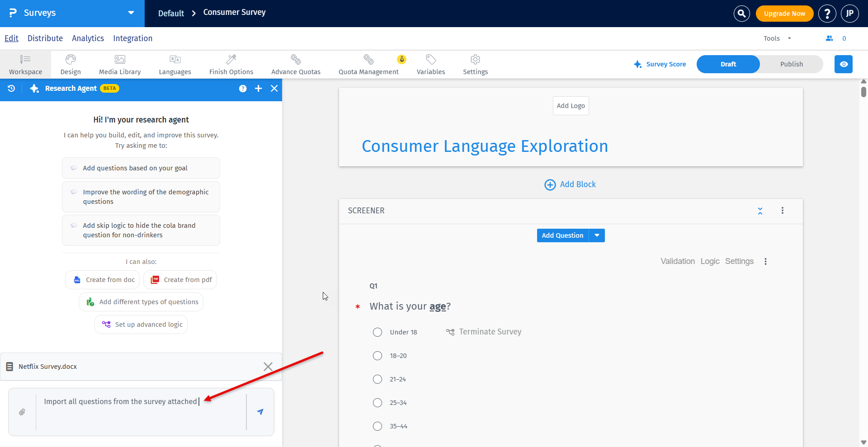Select the Under 18 radio option

(x=377, y=332)
